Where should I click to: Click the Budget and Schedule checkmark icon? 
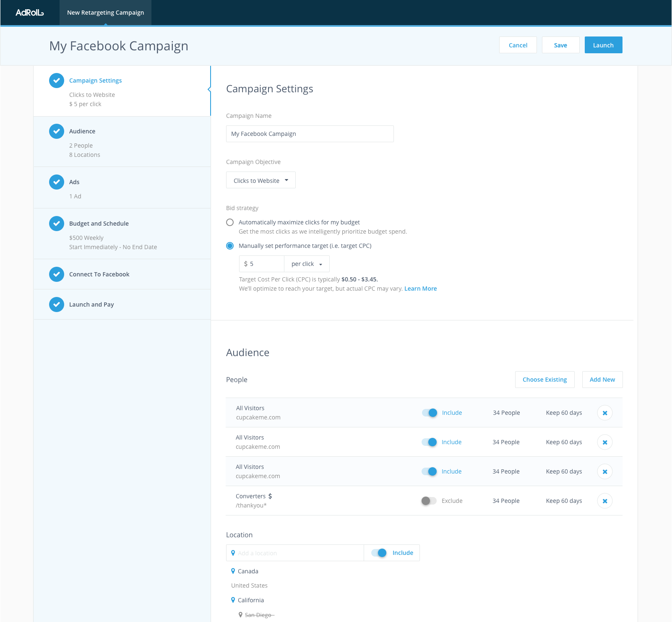[57, 224]
